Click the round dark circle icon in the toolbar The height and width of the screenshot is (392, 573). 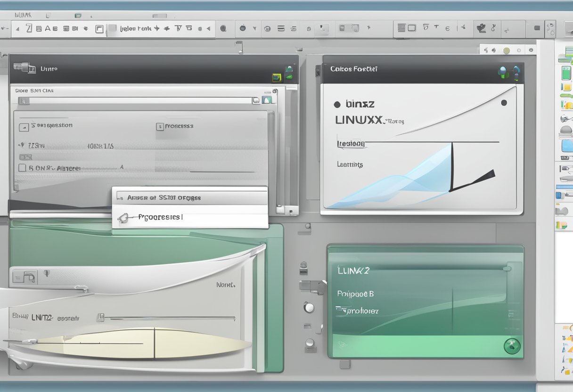pyautogui.click(x=243, y=28)
